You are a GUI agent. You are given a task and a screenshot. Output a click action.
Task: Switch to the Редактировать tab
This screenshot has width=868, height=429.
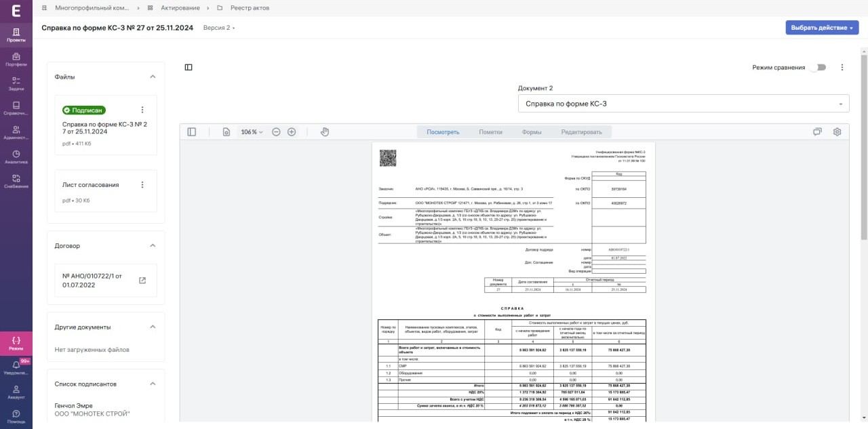point(581,132)
